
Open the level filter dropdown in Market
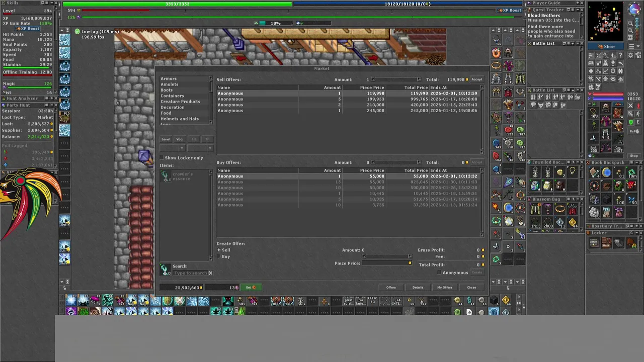(x=172, y=148)
